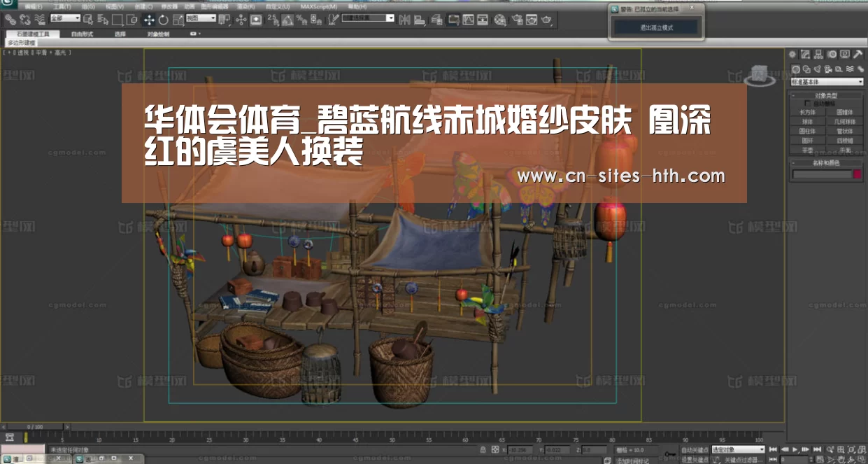
Task: Click the Bind to Space Warp icon
Action: (x=41, y=20)
